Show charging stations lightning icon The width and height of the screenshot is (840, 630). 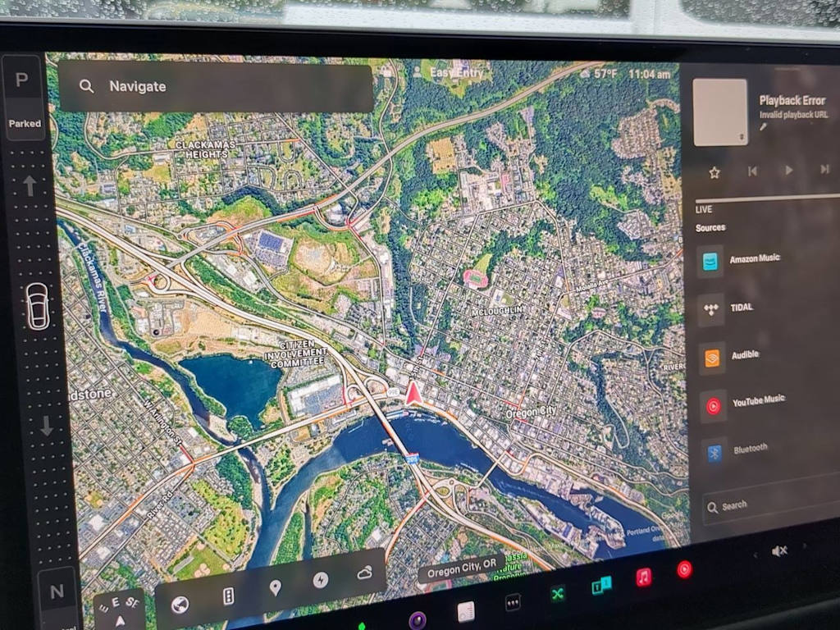coord(321,580)
